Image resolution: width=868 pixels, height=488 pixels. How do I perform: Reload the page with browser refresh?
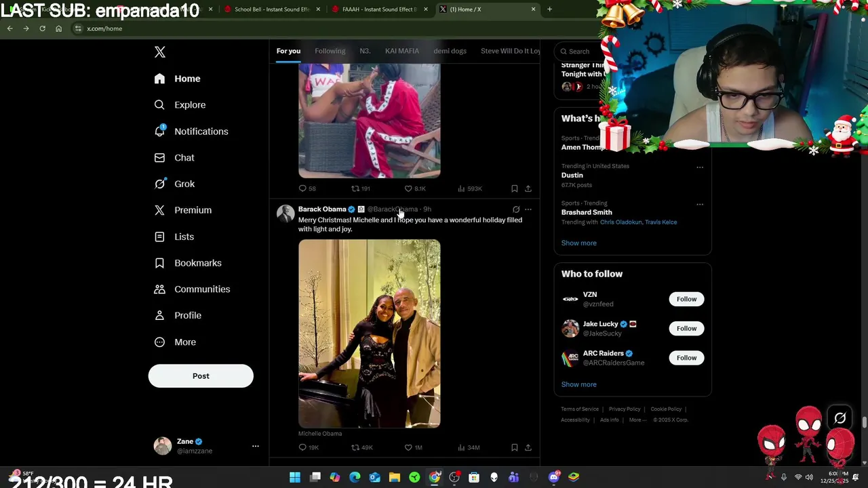42,28
